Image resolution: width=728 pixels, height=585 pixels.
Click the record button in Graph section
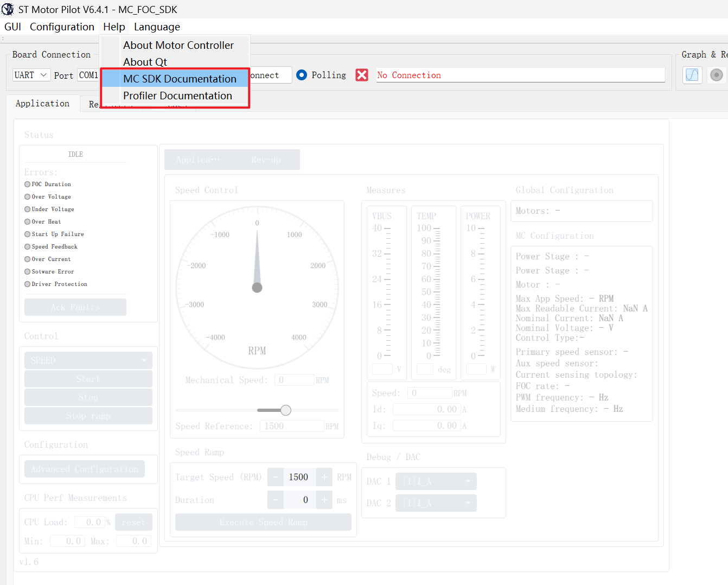click(717, 75)
